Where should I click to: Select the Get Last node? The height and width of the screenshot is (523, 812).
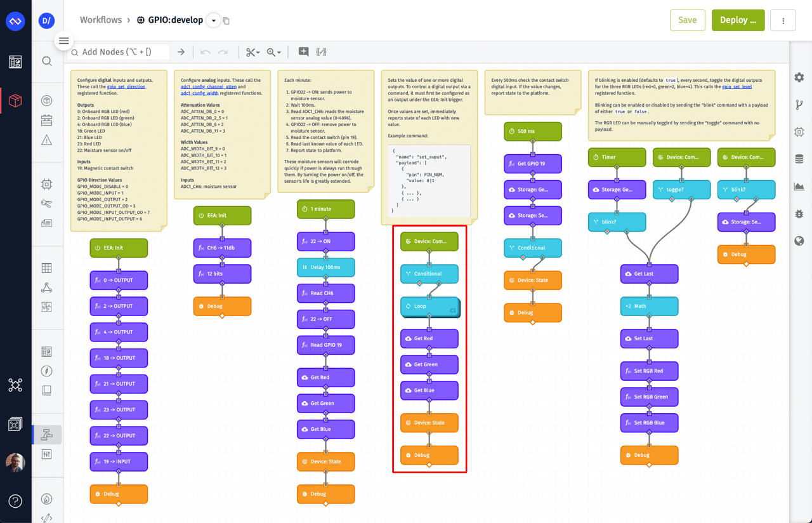[x=649, y=274]
